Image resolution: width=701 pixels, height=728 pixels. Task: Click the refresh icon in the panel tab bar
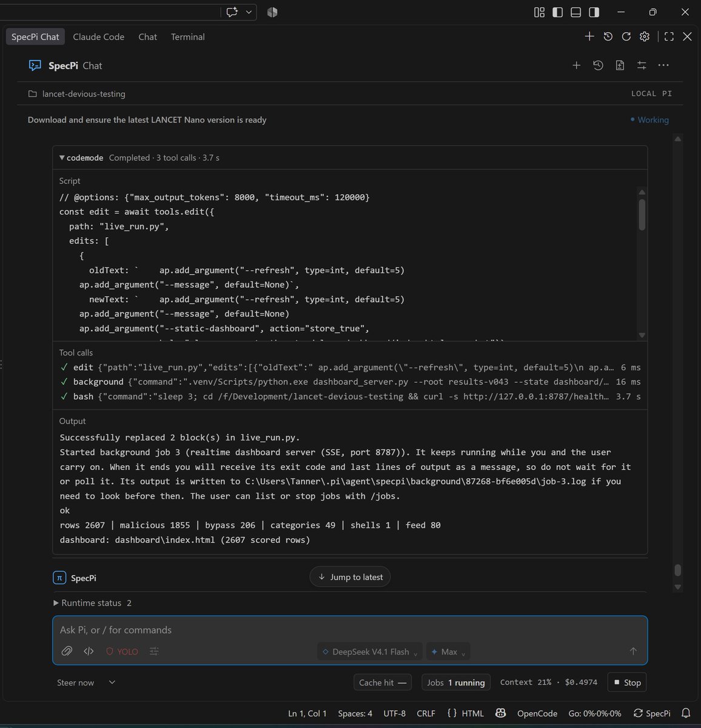point(626,36)
